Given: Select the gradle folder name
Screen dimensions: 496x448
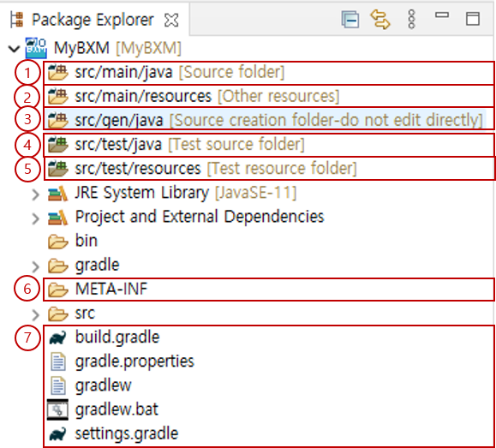Looking at the screenshot, I should point(97,266).
